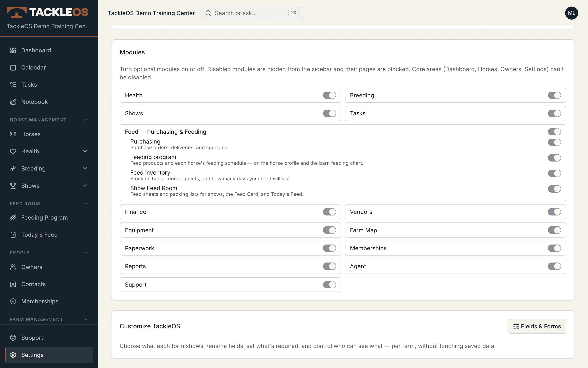Click the Memberships badge-check icon
The height and width of the screenshot is (368, 588).
coord(13,301)
